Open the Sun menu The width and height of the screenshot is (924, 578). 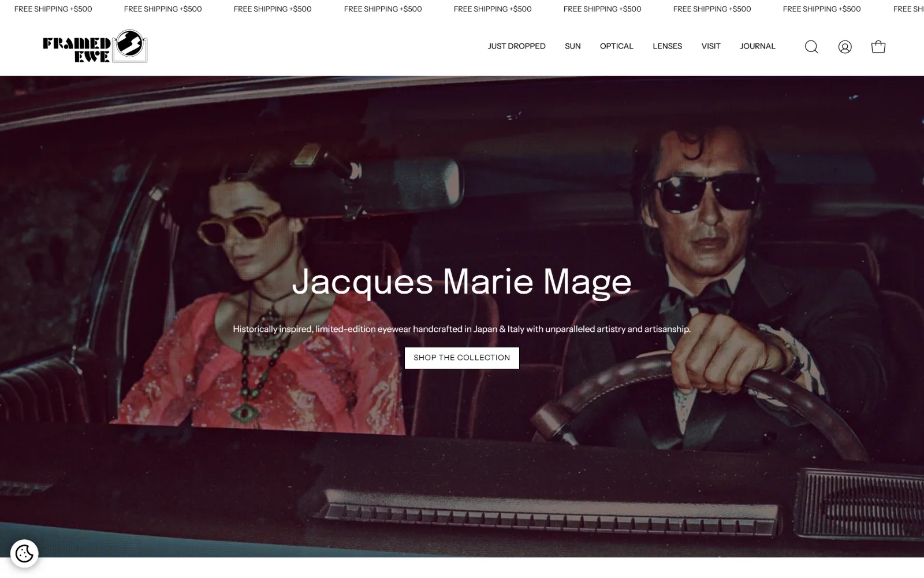tap(573, 46)
